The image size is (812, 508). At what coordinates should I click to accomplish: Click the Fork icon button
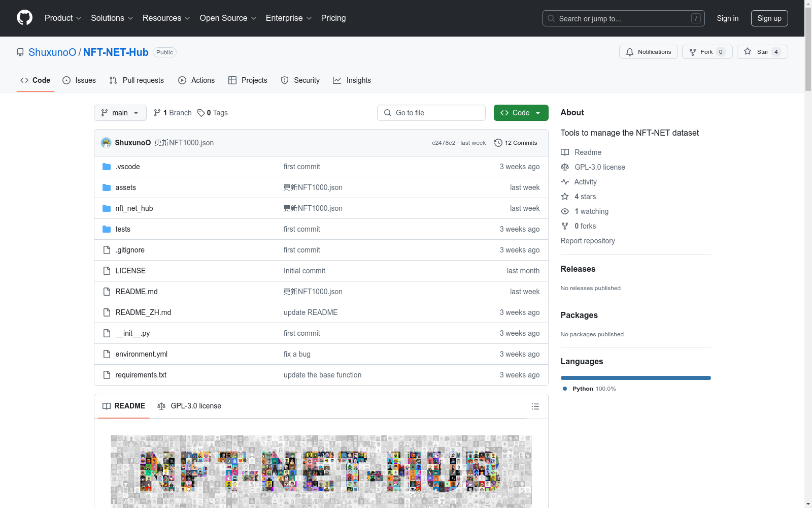pyautogui.click(x=707, y=52)
